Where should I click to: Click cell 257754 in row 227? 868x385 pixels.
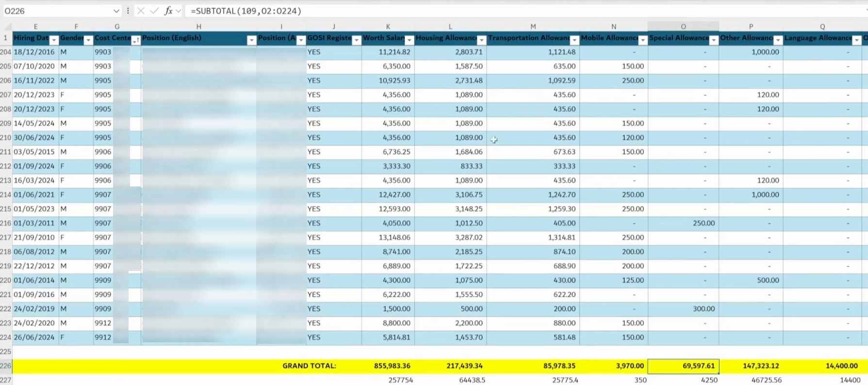tap(388, 380)
